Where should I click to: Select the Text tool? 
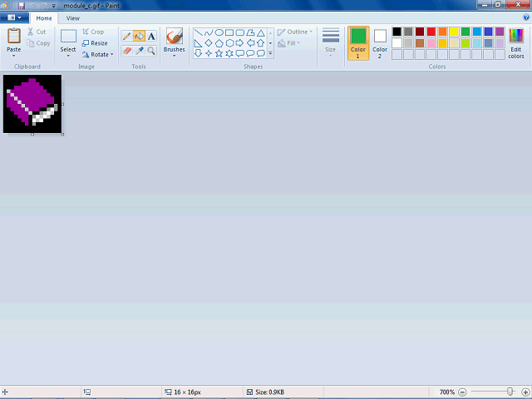151,36
